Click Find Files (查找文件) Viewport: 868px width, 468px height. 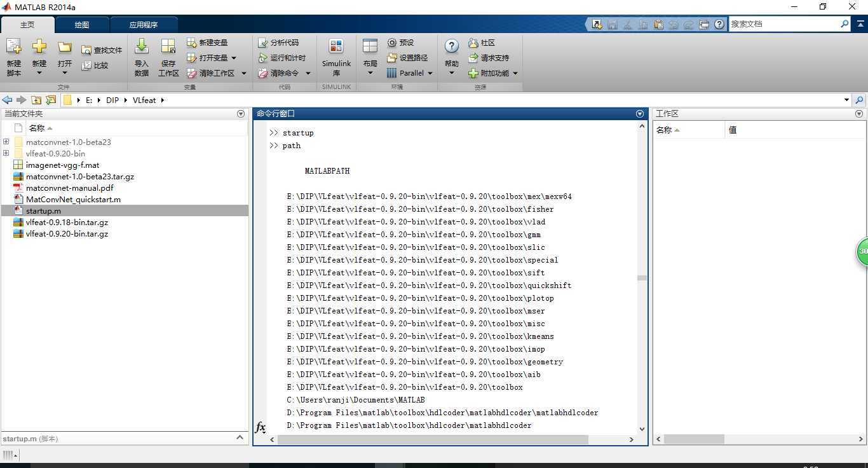(x=102, y=50)
